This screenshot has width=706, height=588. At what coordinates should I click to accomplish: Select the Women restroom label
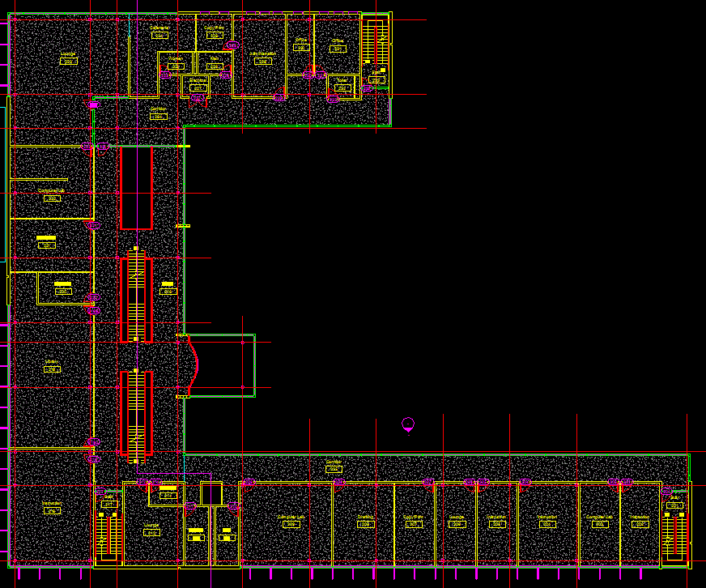(x=176, y=58)
